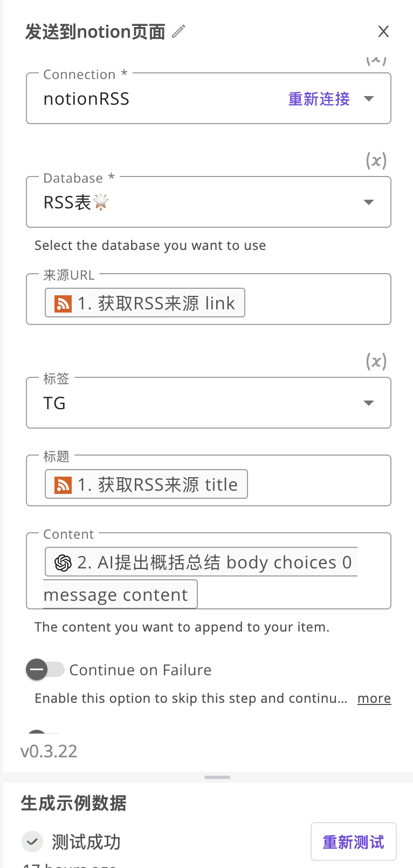This screenshot has height=868, width=413.
Task: Click the pencil icon to rename step
Action: (178, 32)
